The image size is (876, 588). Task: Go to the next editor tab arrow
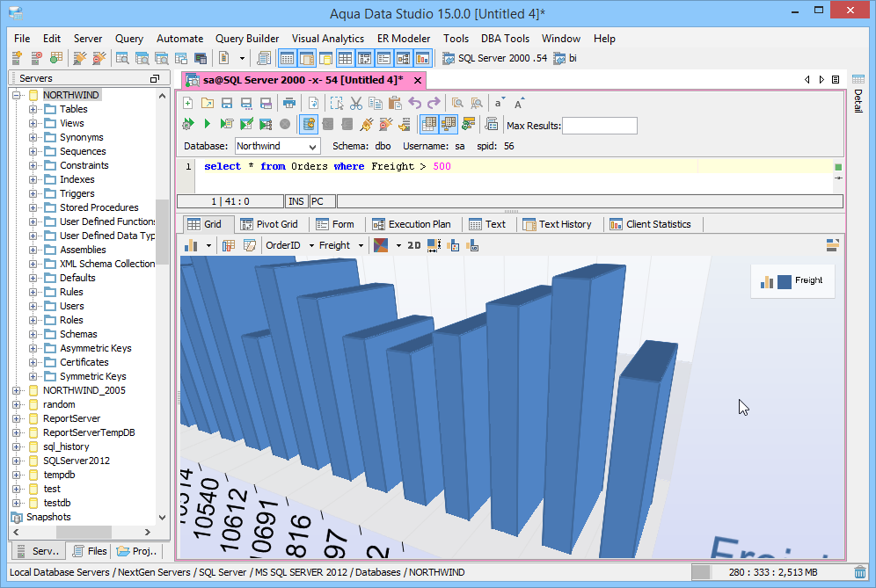(x=821, y=80)
